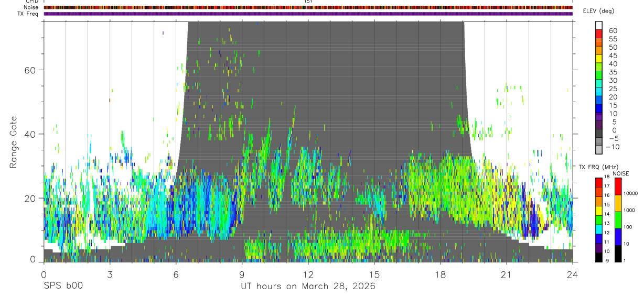
Task: Click the purple TX Freq strip above the plot
Action: pos(308,14)
